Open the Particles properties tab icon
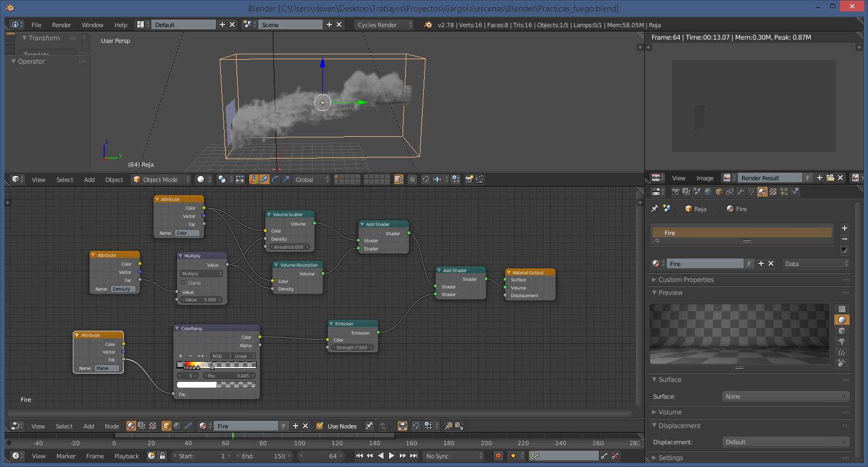The width and height of the screenshot is (868, 467). (x=784, y=192)
